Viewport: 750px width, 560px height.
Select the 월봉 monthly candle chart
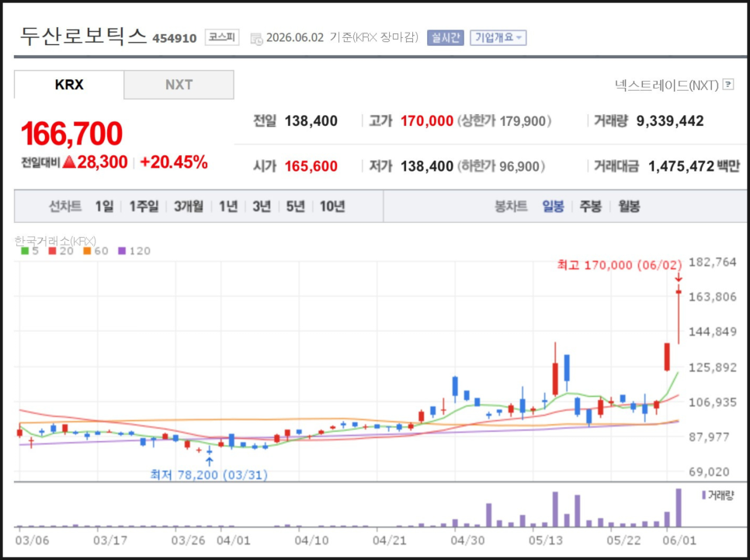629,207
